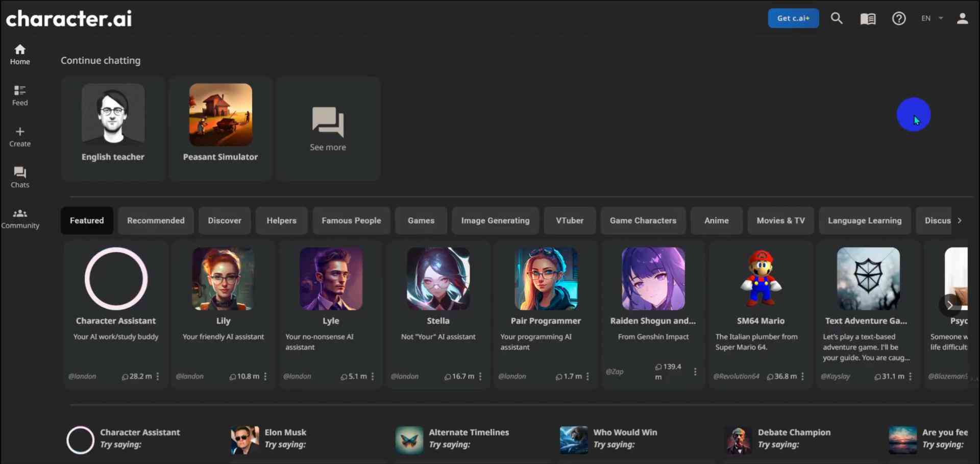Click the Character Assistant featured card title
Screen dimensions: 980x464
[116, 321]
